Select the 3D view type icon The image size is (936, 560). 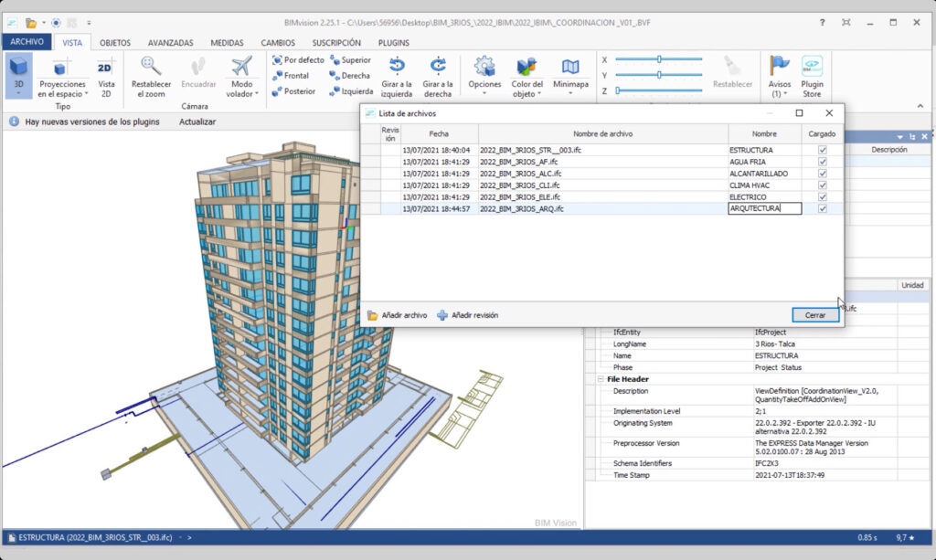click(x=18, y=68)
